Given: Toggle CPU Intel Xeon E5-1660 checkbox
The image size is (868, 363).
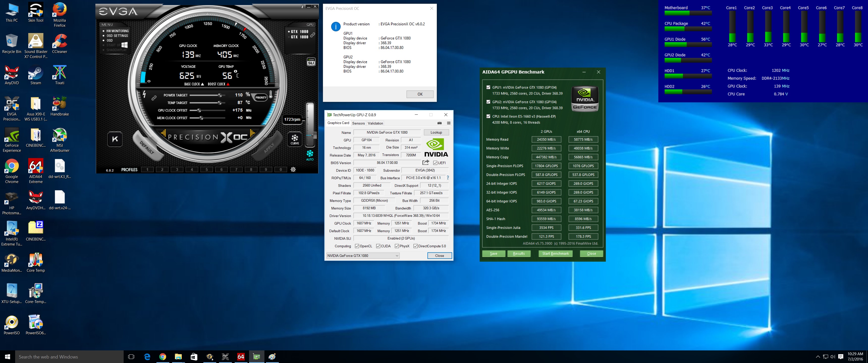Looking at the screenshot, I should (x=488, y=116).
